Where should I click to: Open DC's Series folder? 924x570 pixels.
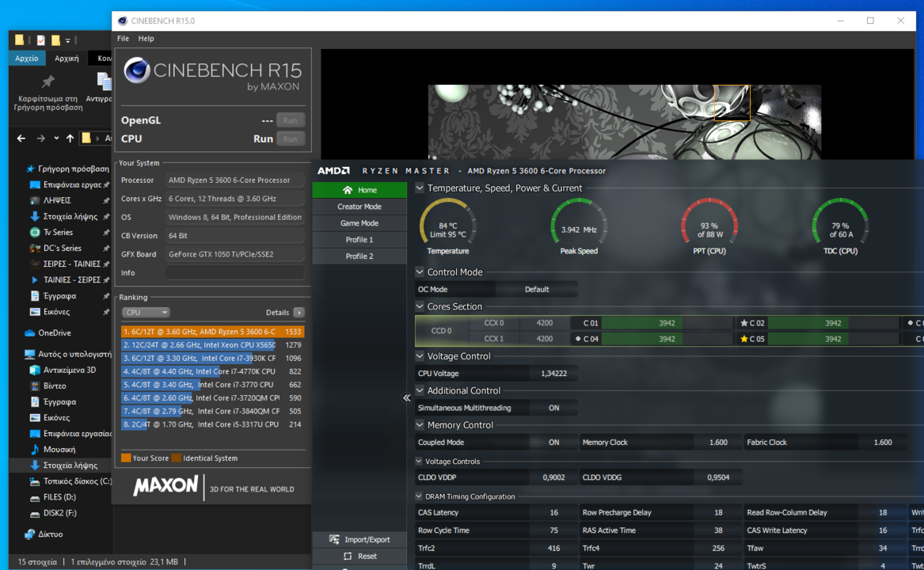pos(62,248)
